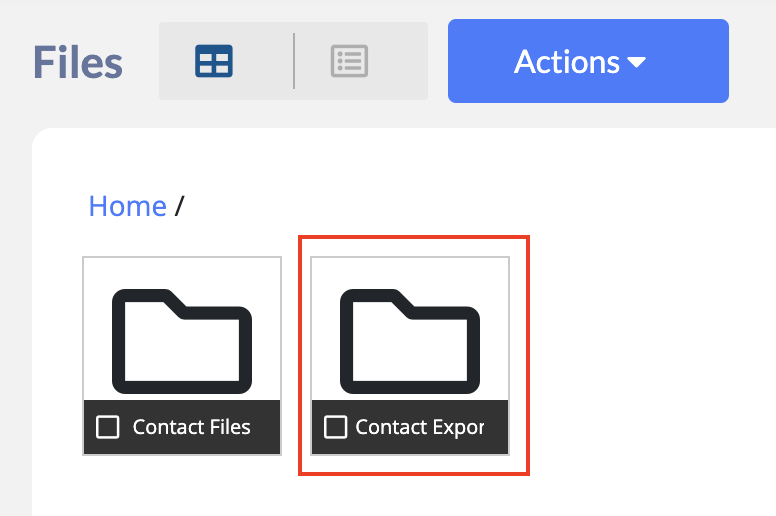Select the Contact Files label
776x516 pixels.
(x=191, y=427)
